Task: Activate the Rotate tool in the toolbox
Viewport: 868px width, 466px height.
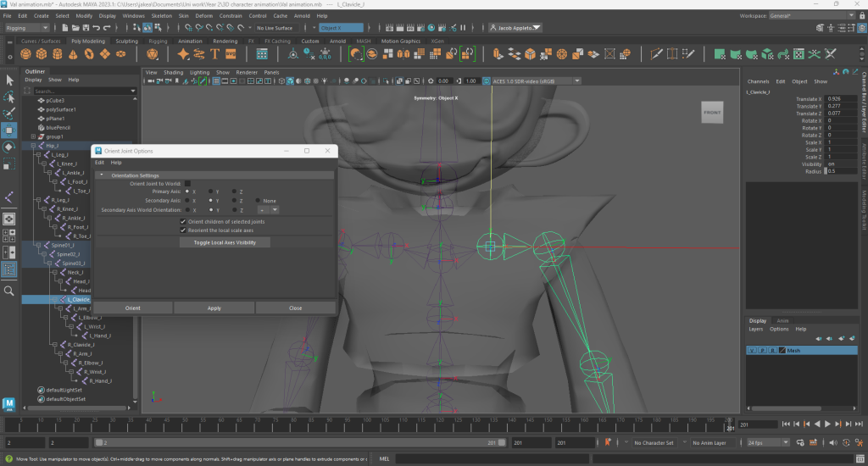Action: pos(9,147)
